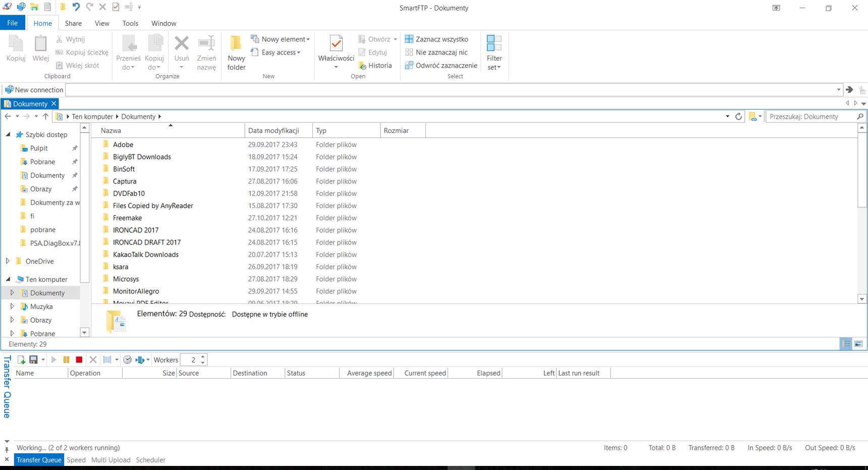Screen dimensions: 868x470
Task: Click the add new queue item icon
Action: click(x=21, y=360)
